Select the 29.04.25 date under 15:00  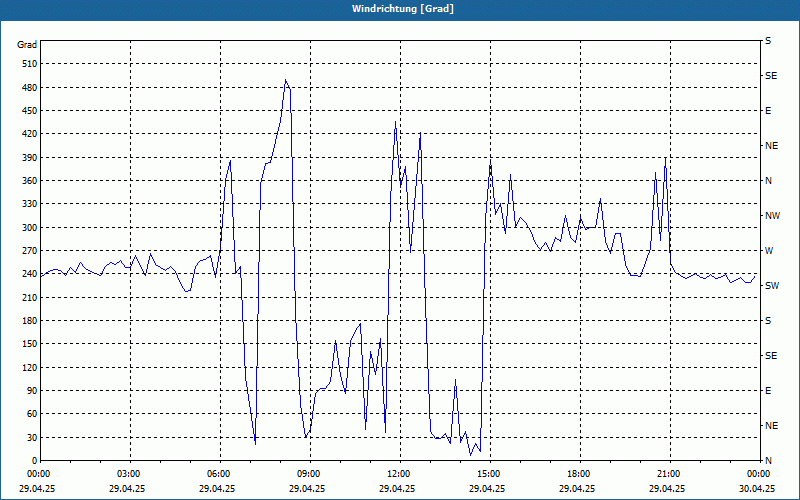point(487,488)
